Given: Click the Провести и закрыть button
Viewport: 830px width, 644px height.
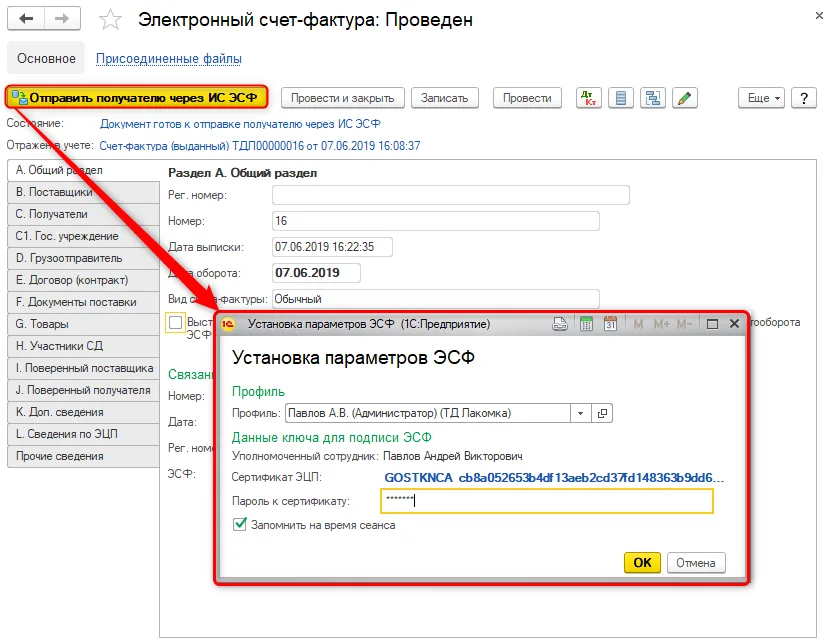Looking at the screenshot, I should click(342, 98).
